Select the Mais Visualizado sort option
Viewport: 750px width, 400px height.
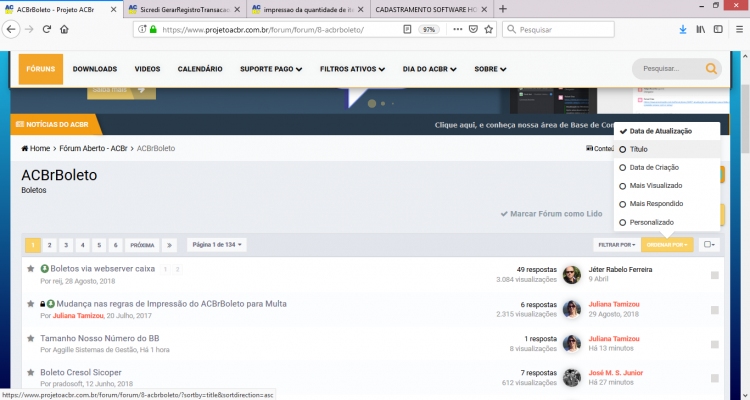(x=667, y=186)
